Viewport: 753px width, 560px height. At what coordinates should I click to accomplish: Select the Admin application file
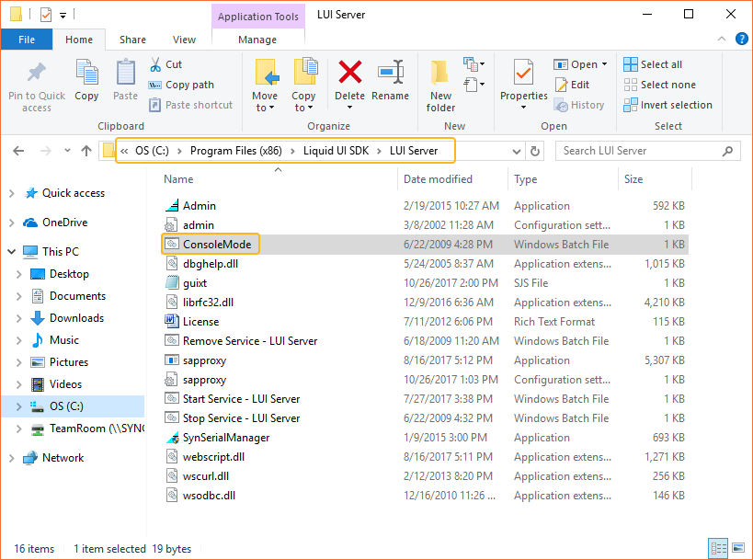(x=200, y=206)
